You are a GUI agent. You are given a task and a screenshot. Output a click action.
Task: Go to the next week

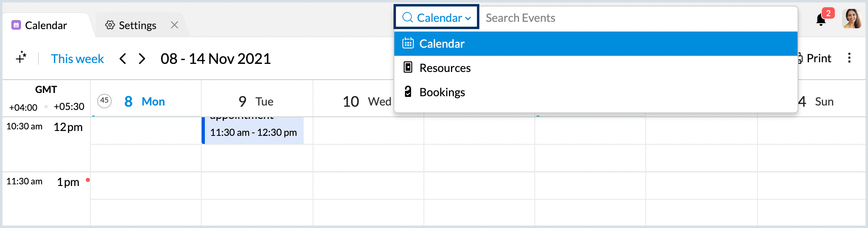142,59
